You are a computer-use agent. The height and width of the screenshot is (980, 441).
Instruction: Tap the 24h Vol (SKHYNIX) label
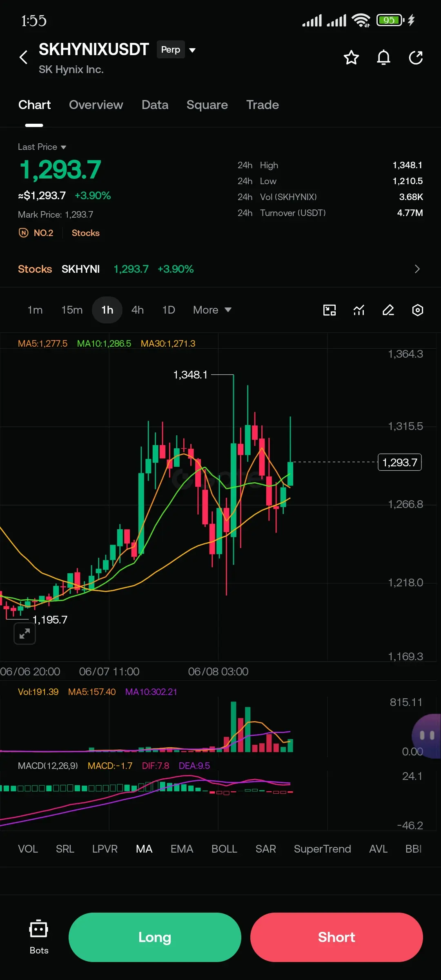click(x=277, y=197)
